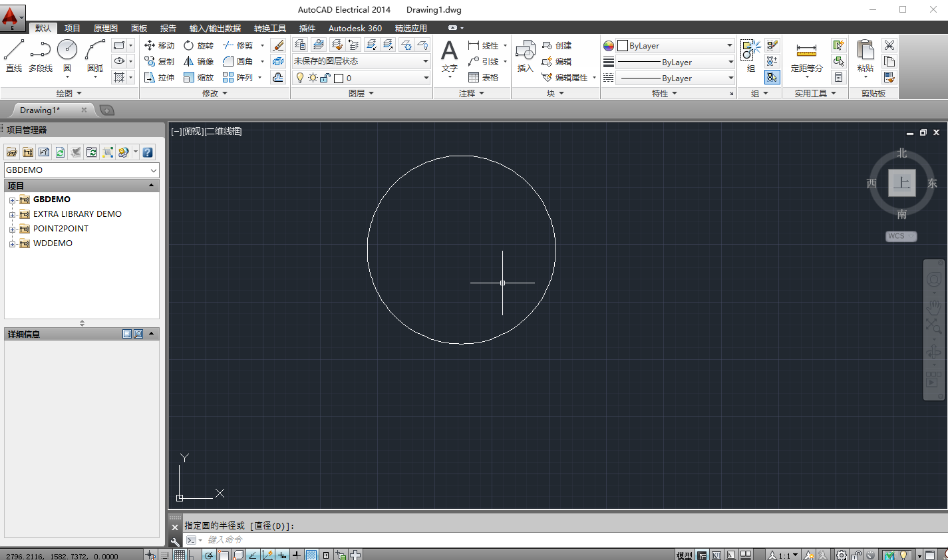The image size is (948, 560).
Task: Open the 文字 (Text) tool
Action: click(x=449, y=53)
